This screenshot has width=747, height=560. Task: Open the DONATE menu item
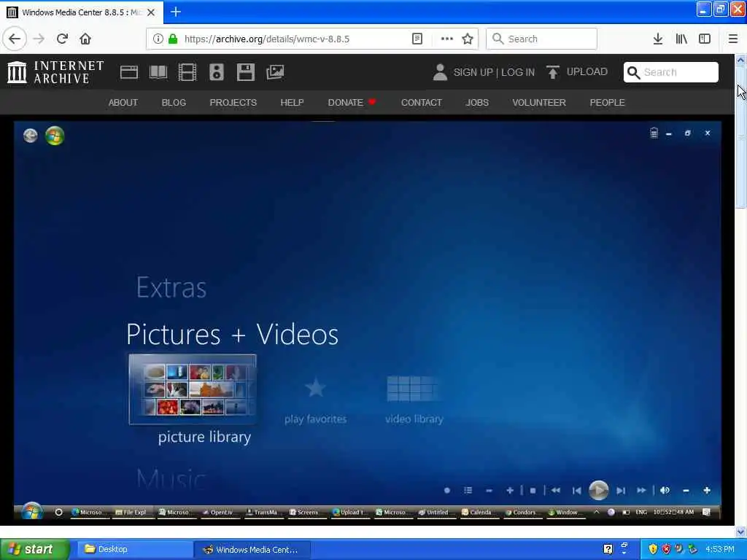[352, 102]
